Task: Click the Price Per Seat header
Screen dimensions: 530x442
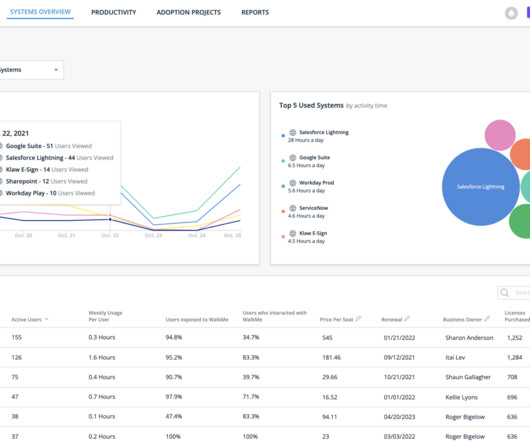Action: 336,320
